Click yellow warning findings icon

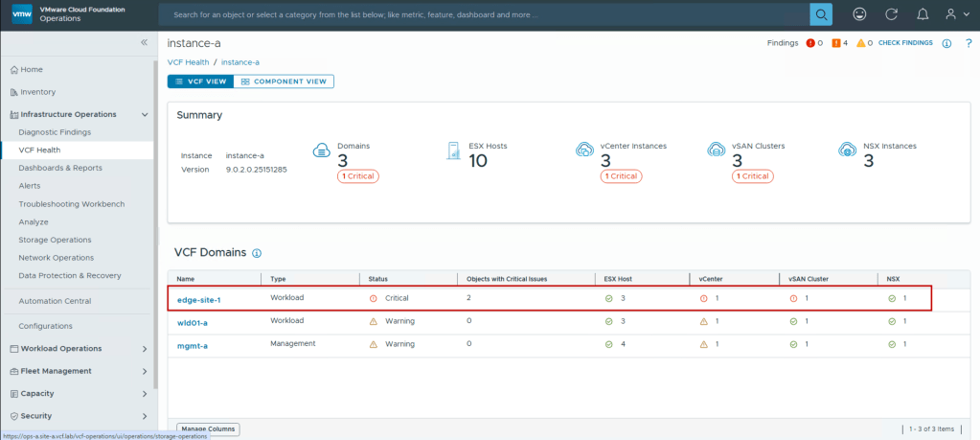tap(860, 43)
